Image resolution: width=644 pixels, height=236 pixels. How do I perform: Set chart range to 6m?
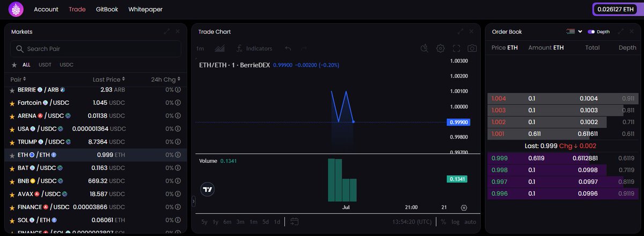(228, 221)
